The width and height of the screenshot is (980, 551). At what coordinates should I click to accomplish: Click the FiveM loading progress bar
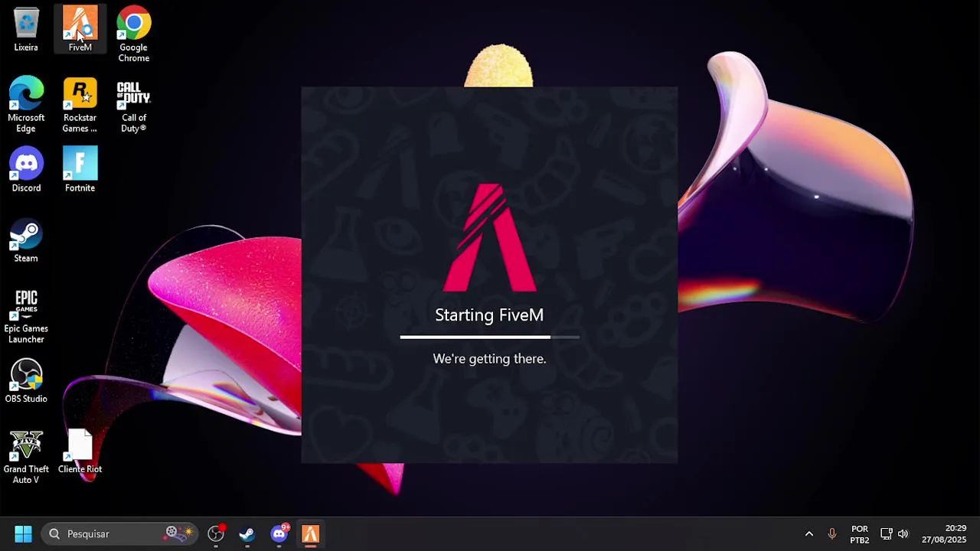tap(489, 337)
